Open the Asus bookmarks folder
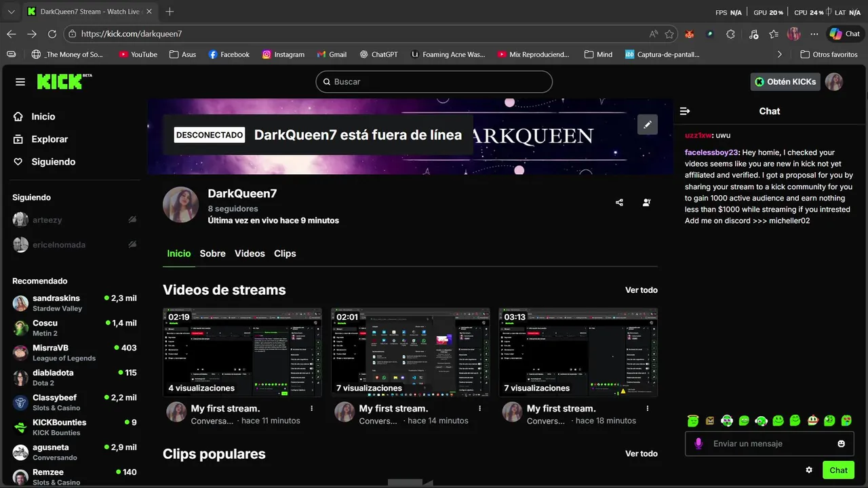The width and height of the screenshot is (868, 488). click(182, 54)
